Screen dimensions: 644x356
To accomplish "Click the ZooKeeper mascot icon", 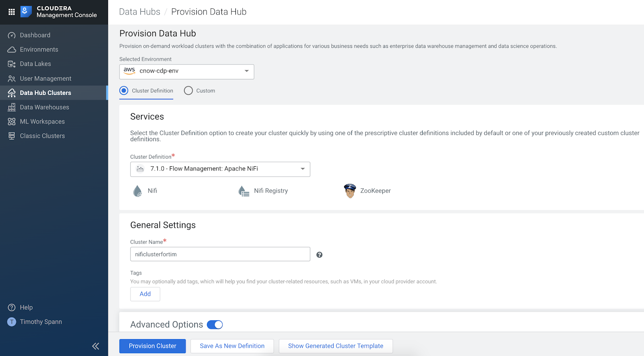I will (350, 191).
